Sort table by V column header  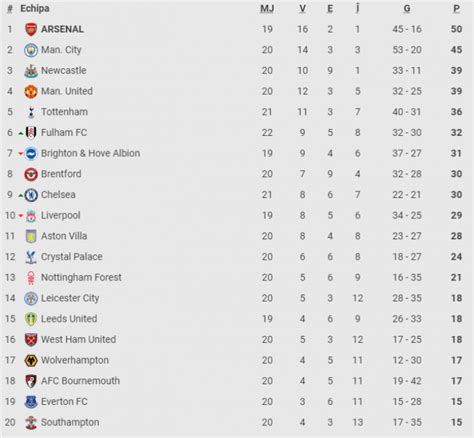pos(302,9)
